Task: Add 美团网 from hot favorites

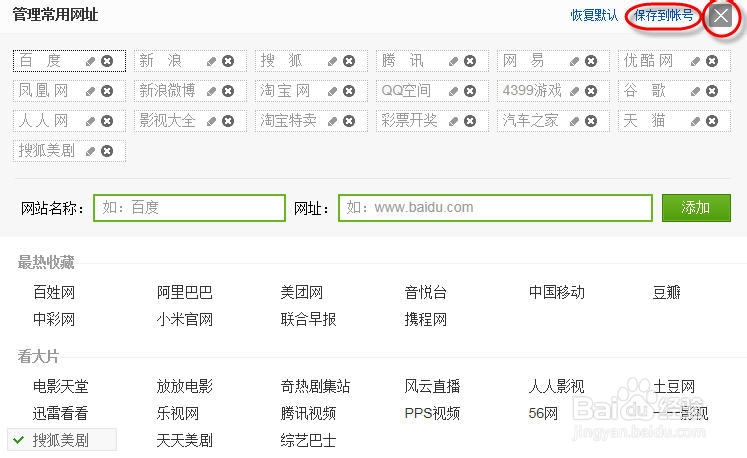Action: coord(302,292)
